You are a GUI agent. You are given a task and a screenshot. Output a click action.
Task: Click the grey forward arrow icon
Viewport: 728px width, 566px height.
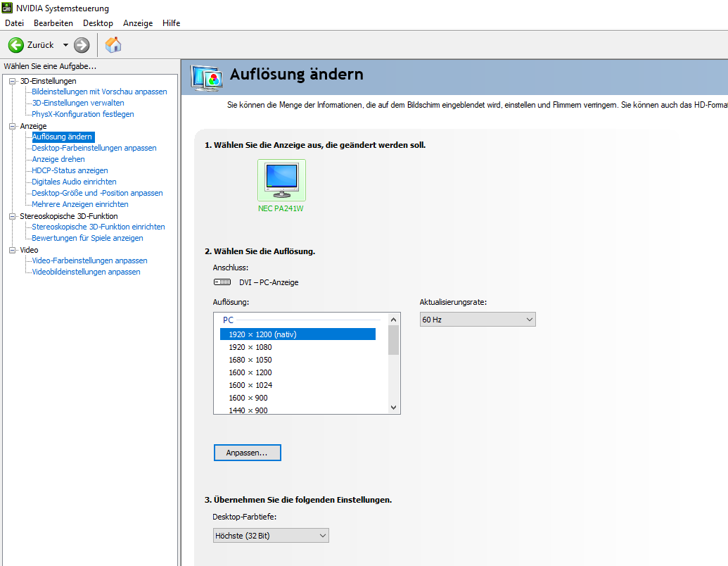tap(82, 45)
